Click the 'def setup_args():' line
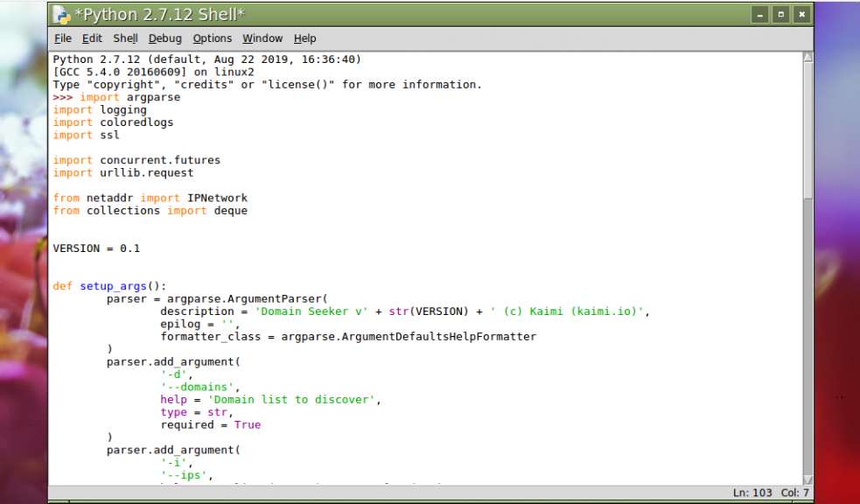The image size is (860, 504). [109, 286]
